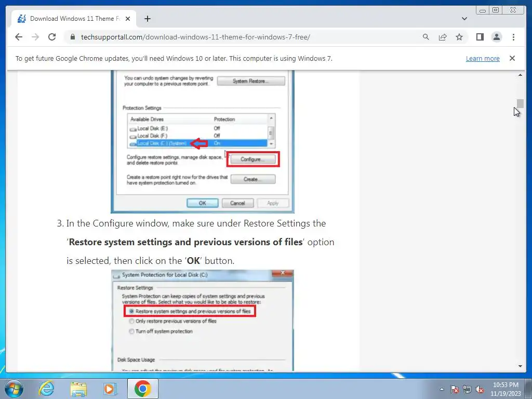Image resolution: width=532 pixels, height=399 pixels.
Task: Select the Download Windows 11 Theme tab
Action: tap(74, 19)
